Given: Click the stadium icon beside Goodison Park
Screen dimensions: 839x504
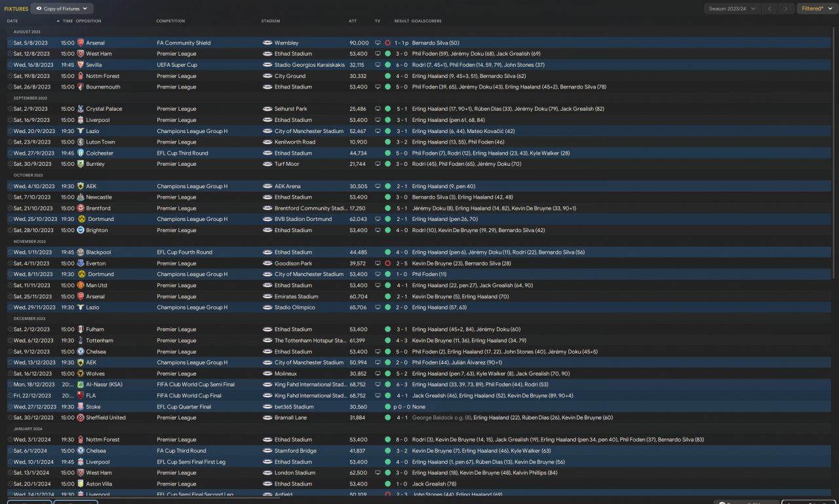Looking at the screenshot, I should 267,263.
